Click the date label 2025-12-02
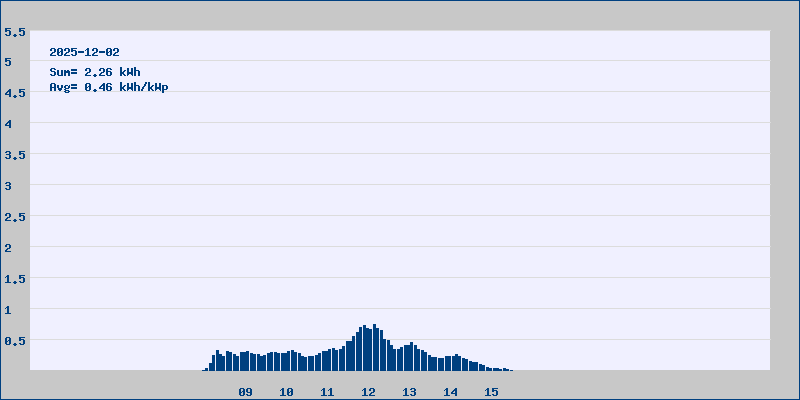This screenshot has width=800, height=400. pos(85,52)
